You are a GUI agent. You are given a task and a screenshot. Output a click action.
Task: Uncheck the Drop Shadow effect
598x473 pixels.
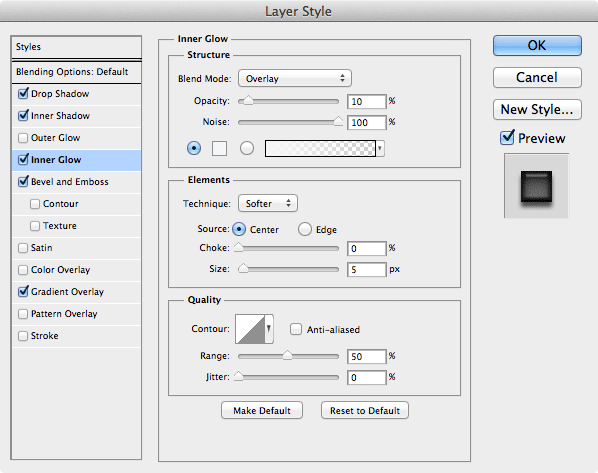(x=23, y=93)
